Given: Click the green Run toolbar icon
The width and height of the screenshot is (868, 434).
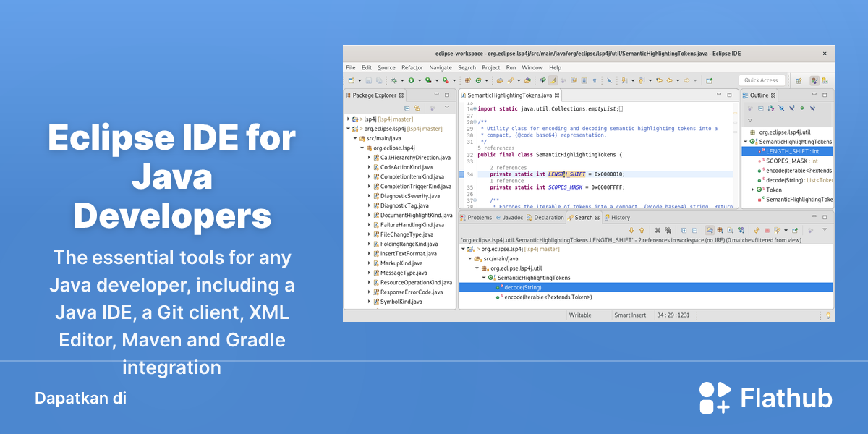Looking at the screenshot, I should click(411, 80).
